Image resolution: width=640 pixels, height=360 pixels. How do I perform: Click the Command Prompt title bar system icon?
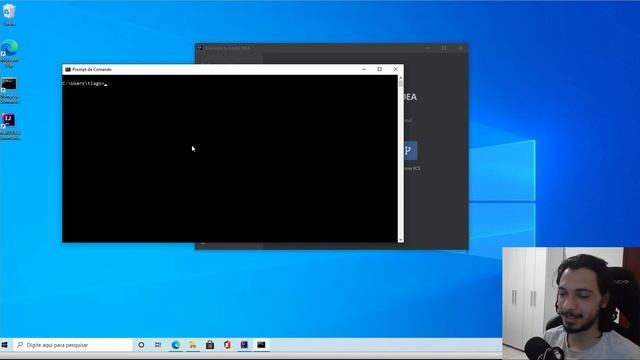click(68, 69)
